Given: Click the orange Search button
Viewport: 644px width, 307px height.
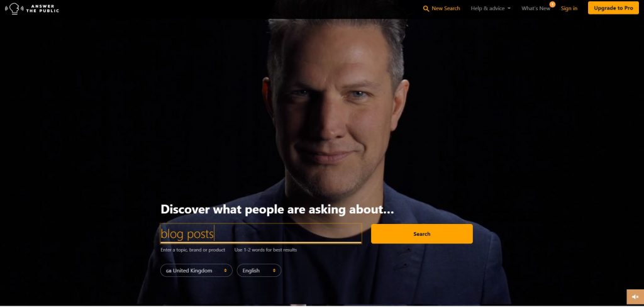Looking at the screenshot, I should pos(422,234).
